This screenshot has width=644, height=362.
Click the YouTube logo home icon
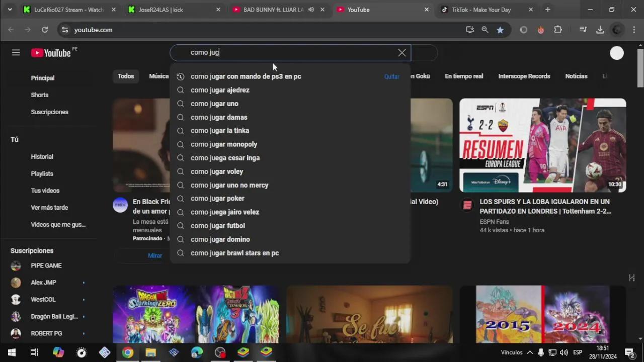tap(51, 53)
